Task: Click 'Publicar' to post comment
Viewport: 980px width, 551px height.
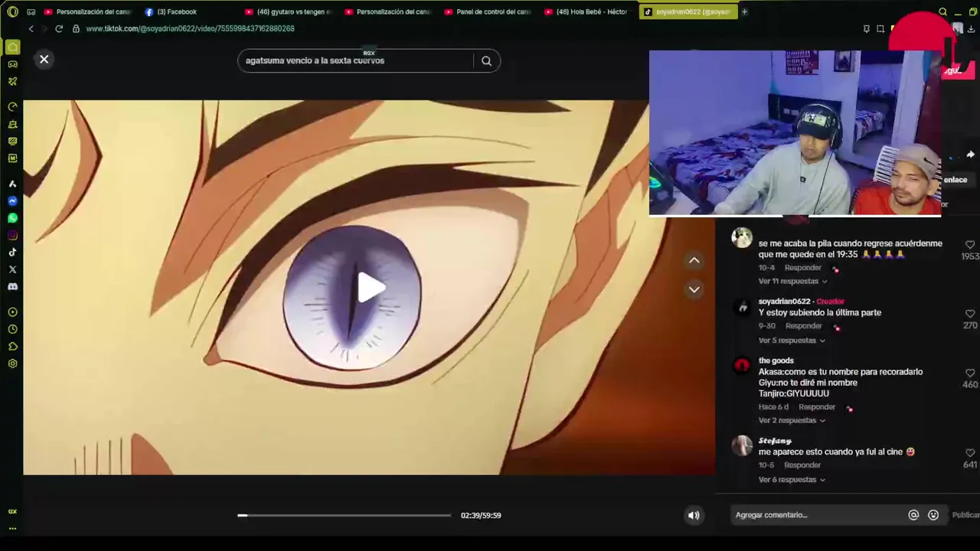Action: point(965,515)
